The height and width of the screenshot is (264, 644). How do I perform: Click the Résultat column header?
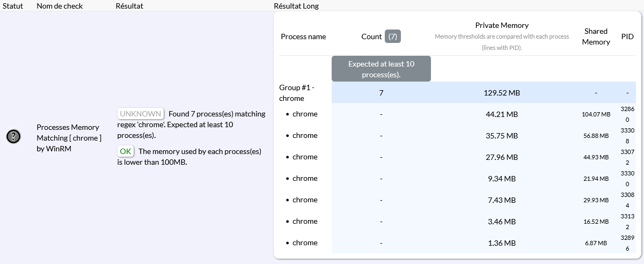point(129,6)
